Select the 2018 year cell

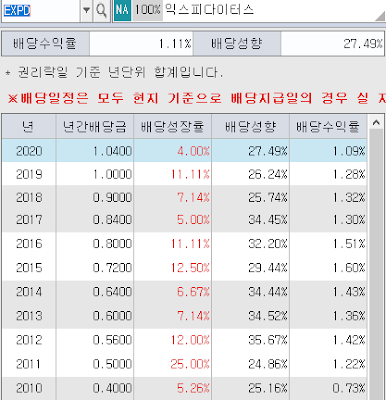[29, 197]
